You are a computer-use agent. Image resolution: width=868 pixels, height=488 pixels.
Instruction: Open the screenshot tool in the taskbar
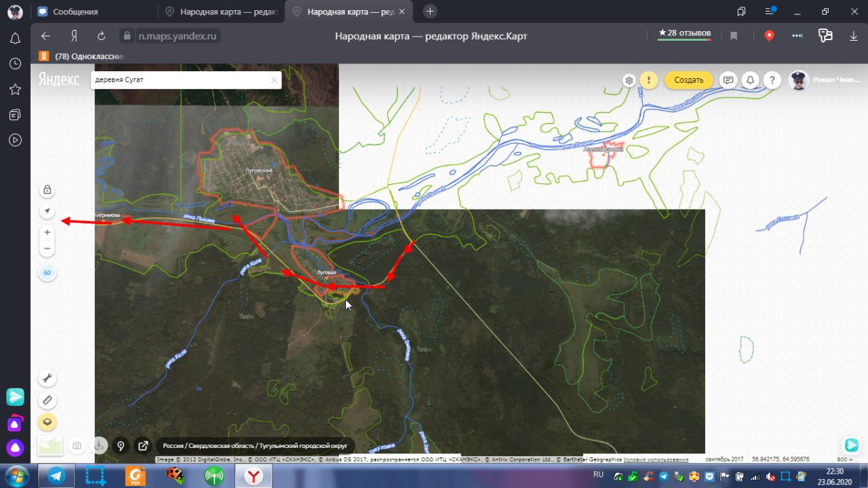(x=96, y=476)
